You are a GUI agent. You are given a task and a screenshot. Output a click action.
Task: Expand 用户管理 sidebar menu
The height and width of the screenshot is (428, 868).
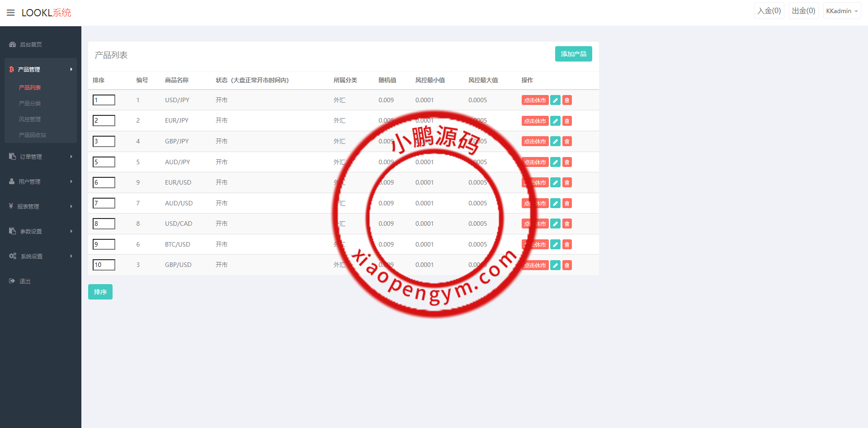click(40, 181)
